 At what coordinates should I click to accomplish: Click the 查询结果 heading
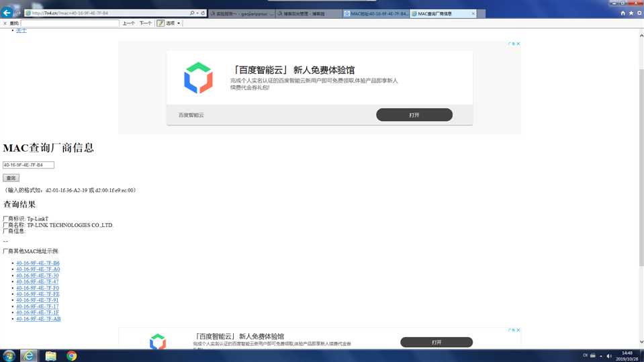click(19, 204)
